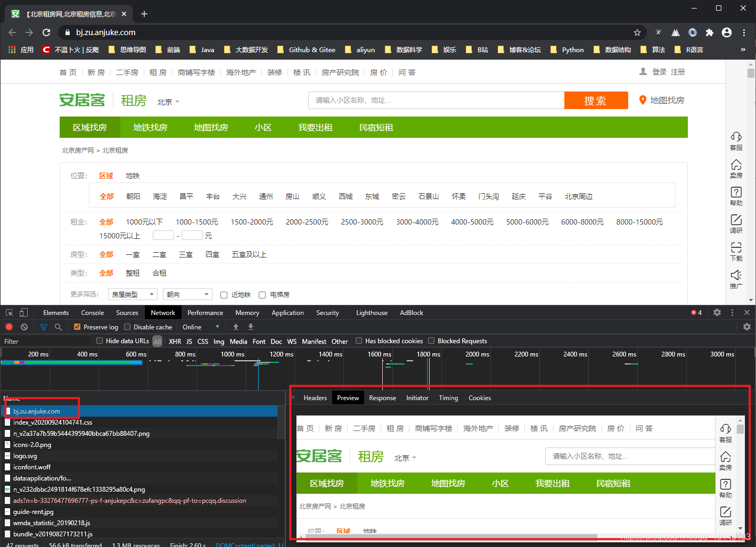Click the 登录 login link
The width and height of the screenshot is (756, 547).
pyautogui.click(x=660, y=72)
